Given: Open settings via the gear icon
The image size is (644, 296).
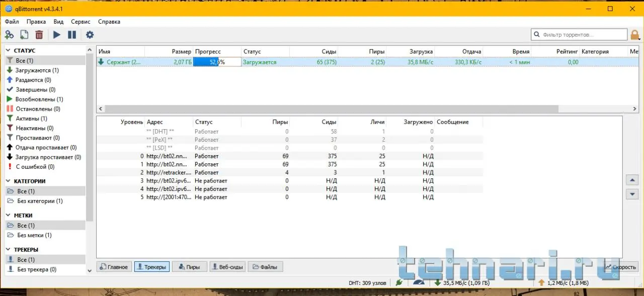Looking at the screenshot, I should coord(90,35).
